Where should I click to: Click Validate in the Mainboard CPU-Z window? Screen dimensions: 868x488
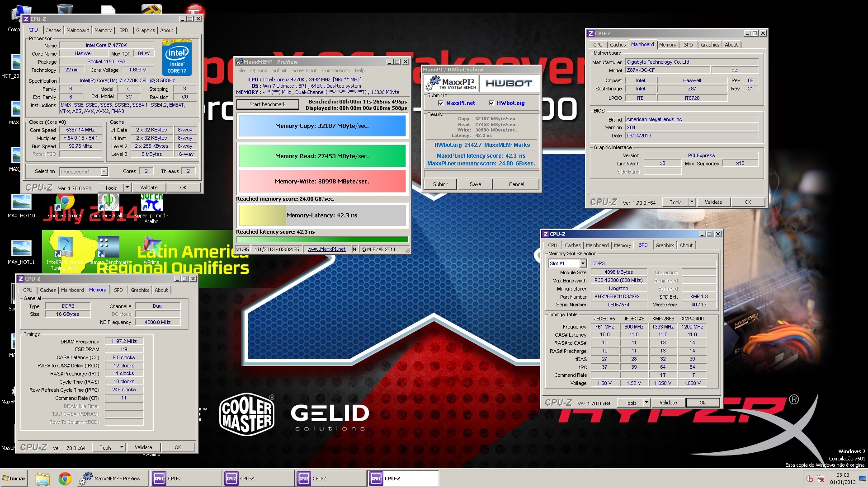(713, 202)
